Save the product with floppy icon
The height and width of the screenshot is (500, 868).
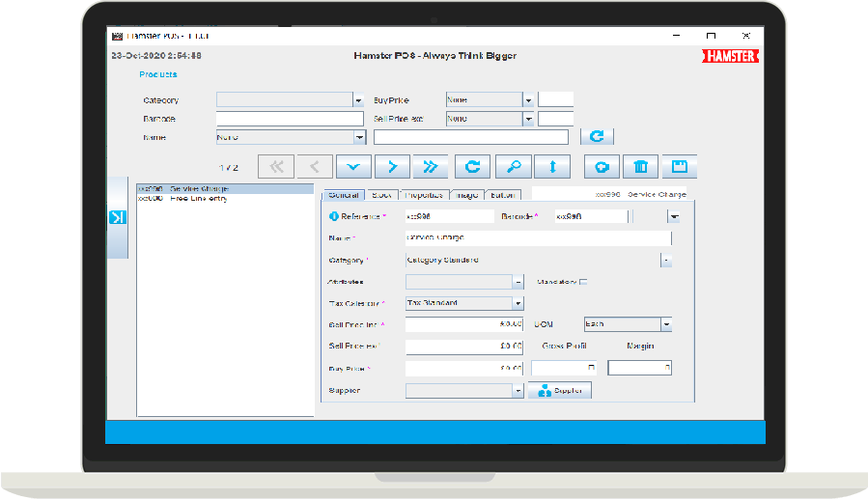(679, 167)
